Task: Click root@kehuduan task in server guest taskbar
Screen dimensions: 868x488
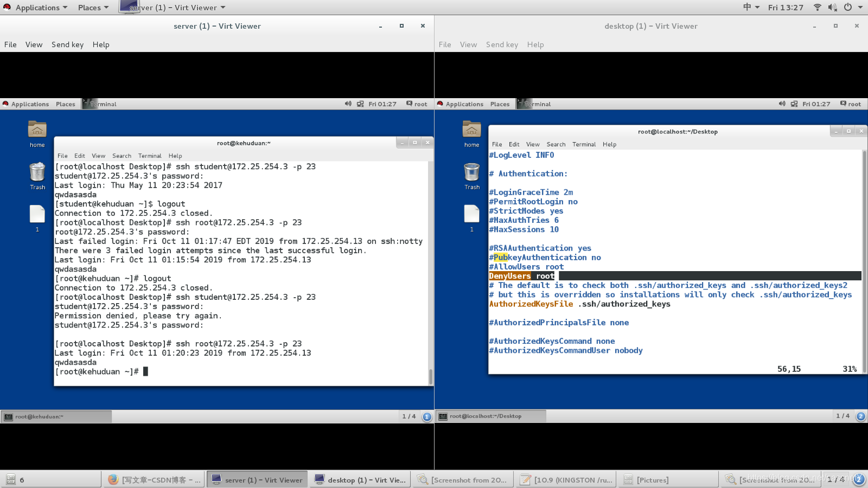Action: pyautogui.click(x=56, y=416)
